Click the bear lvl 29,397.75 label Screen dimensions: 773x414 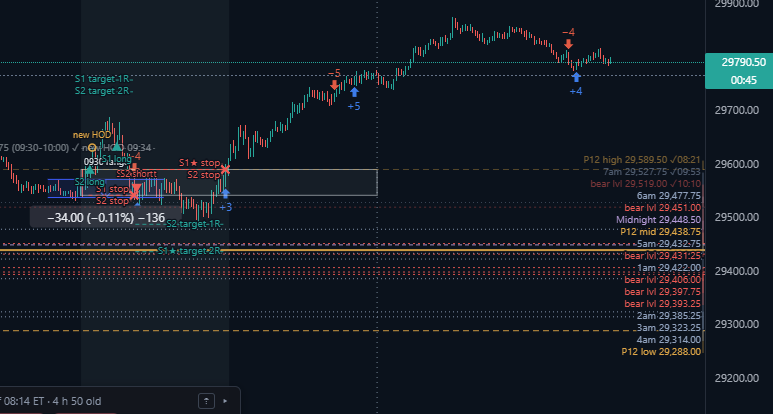tap(663, 291)
